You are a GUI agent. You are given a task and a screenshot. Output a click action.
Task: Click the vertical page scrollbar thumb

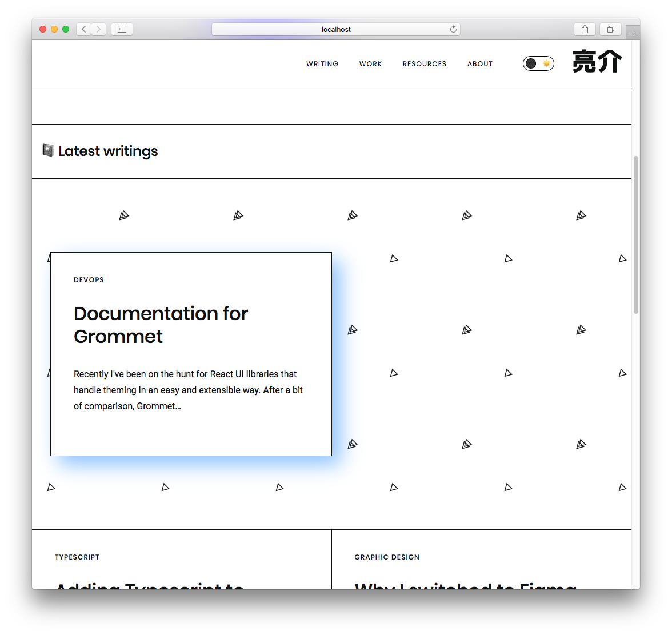635,234
